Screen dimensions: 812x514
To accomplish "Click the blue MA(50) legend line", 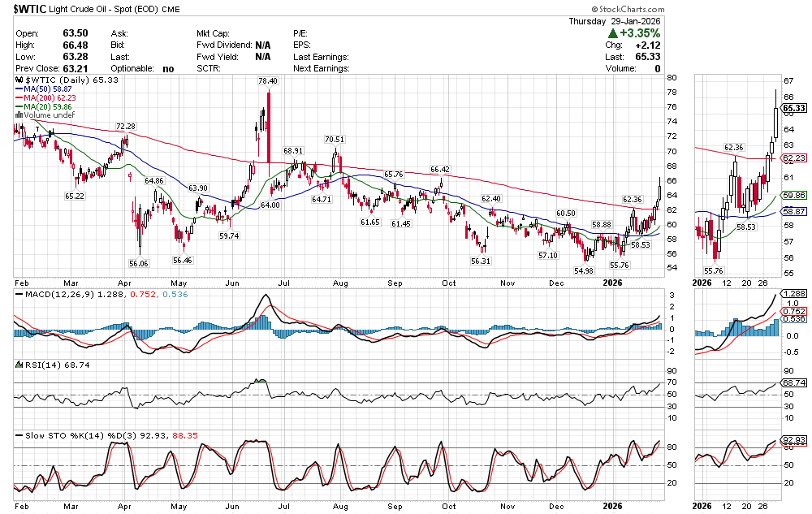I will (x=18, y=89).
